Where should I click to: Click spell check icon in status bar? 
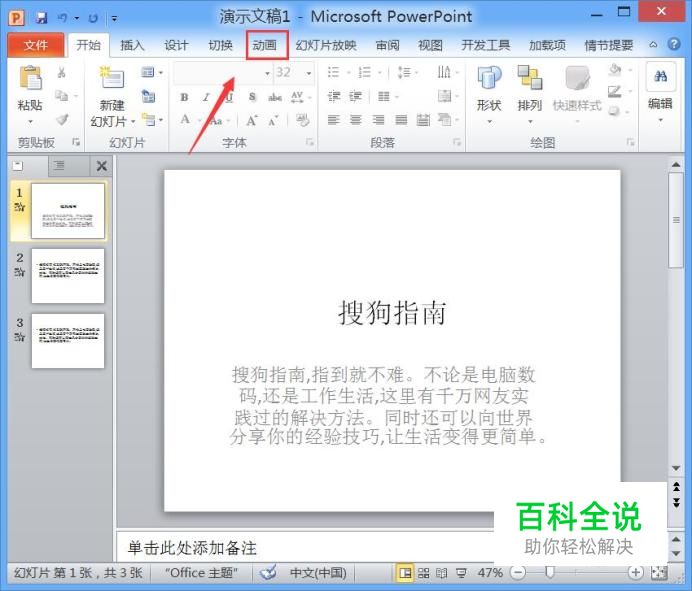pyautogui.click(x=268, y=572)
